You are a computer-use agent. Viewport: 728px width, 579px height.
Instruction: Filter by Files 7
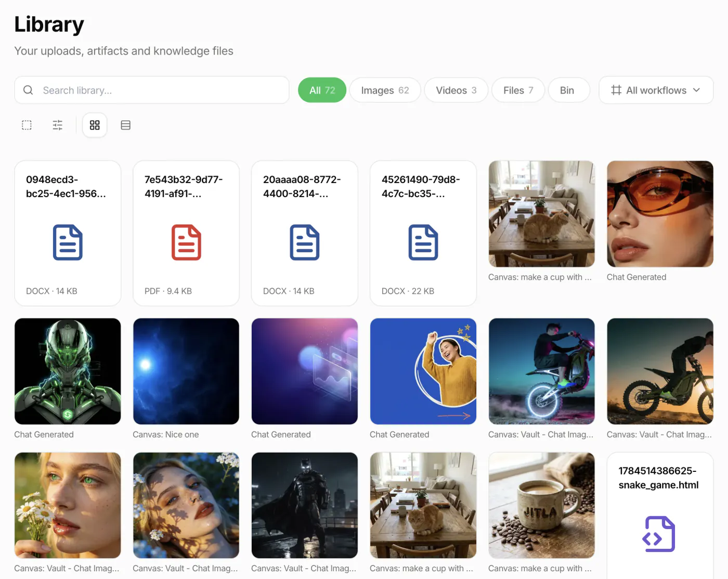tap(518, 90)
